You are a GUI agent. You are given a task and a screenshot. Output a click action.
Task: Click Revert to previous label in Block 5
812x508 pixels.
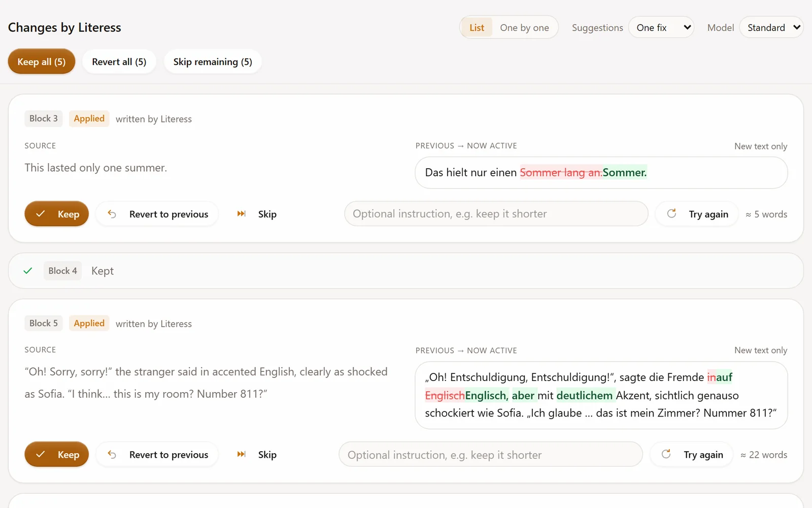click(168, 455)
